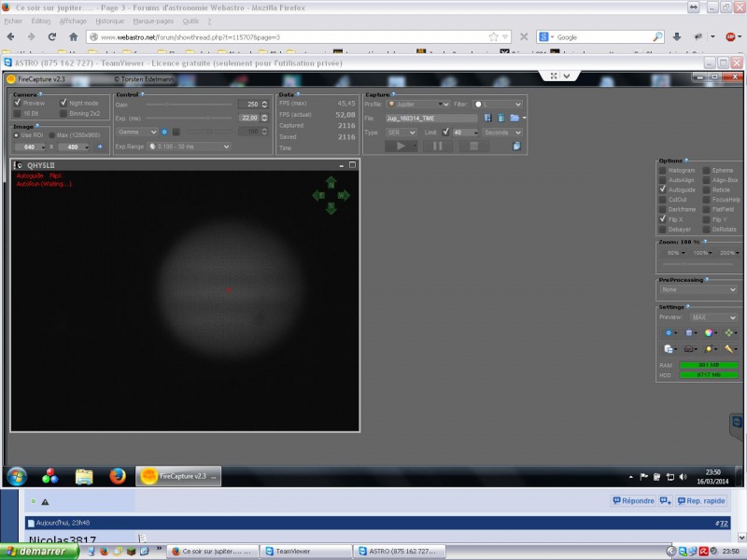This screenshot has width=747, height=560.
Task: Open the Profile Jupiter dropdown
Action: (x=417, y=104)
